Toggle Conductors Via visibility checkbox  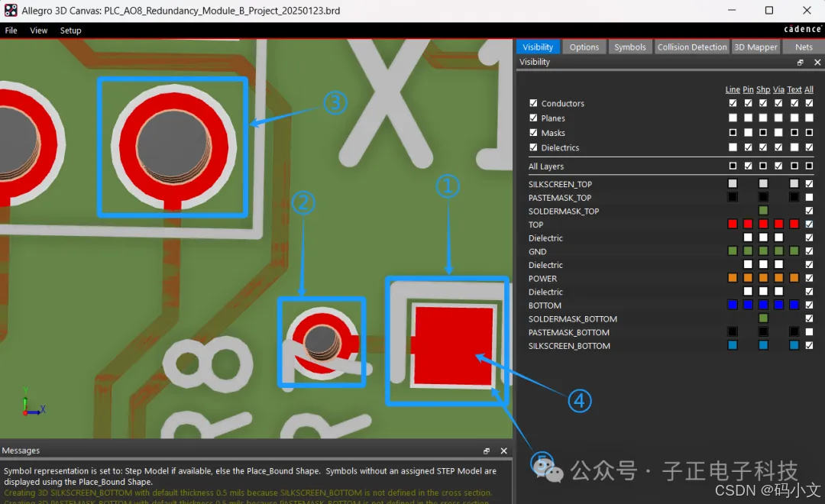tap(778, 103)
